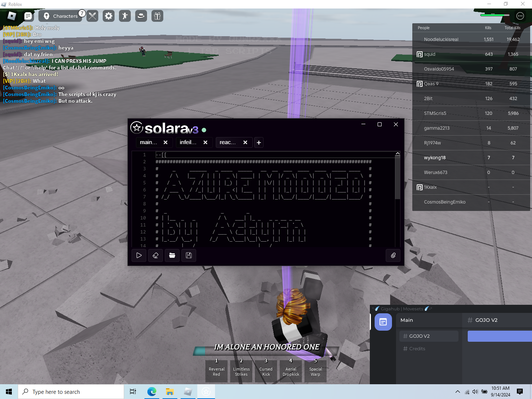Image resolution: width=532 pixels, height=399 pixels.
Task: Click the emote figure icon
Action: [125, 16]
